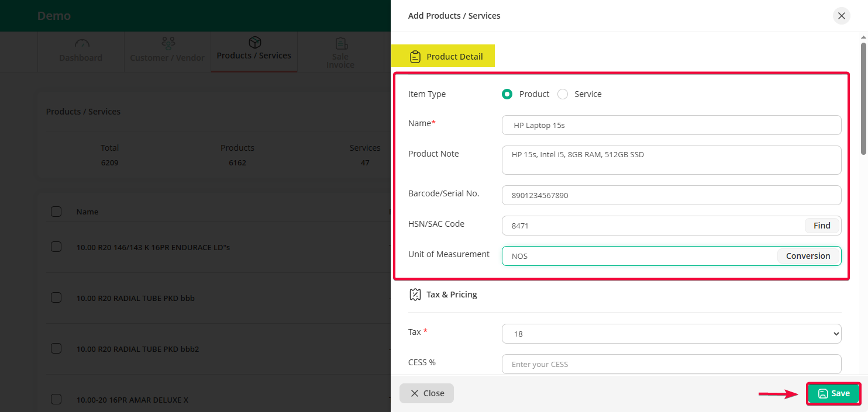Click the Products / Services box icon
The width and height of the screenshot is (868, 412).
[x=254, y=42]
